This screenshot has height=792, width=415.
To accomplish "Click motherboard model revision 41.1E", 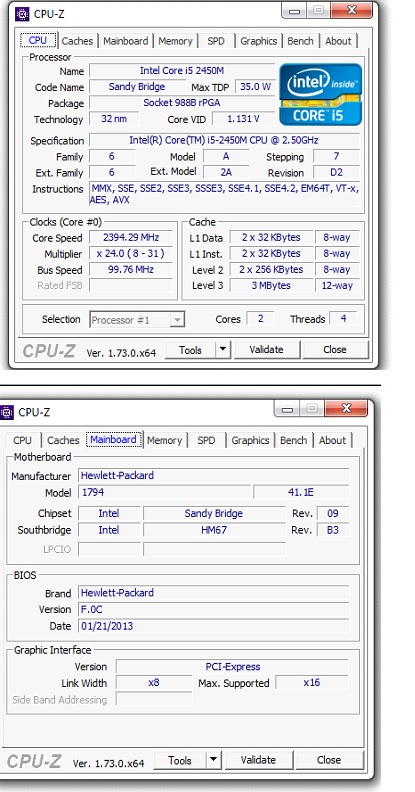I will tap(301, 492).
